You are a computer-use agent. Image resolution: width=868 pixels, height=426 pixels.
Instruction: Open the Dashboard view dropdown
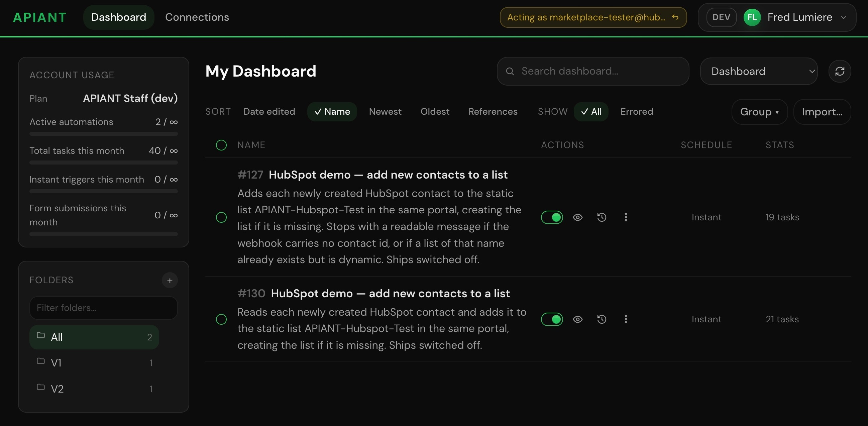758,71
